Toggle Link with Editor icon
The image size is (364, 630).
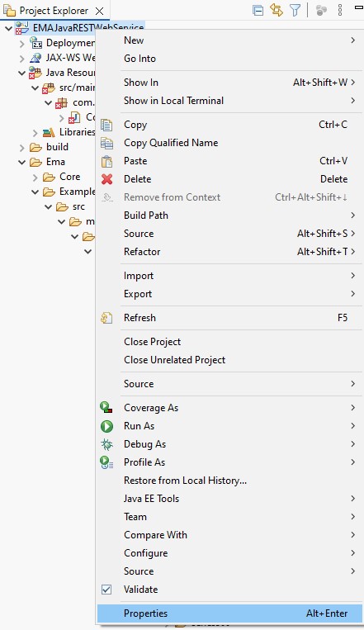click(277, 10)
